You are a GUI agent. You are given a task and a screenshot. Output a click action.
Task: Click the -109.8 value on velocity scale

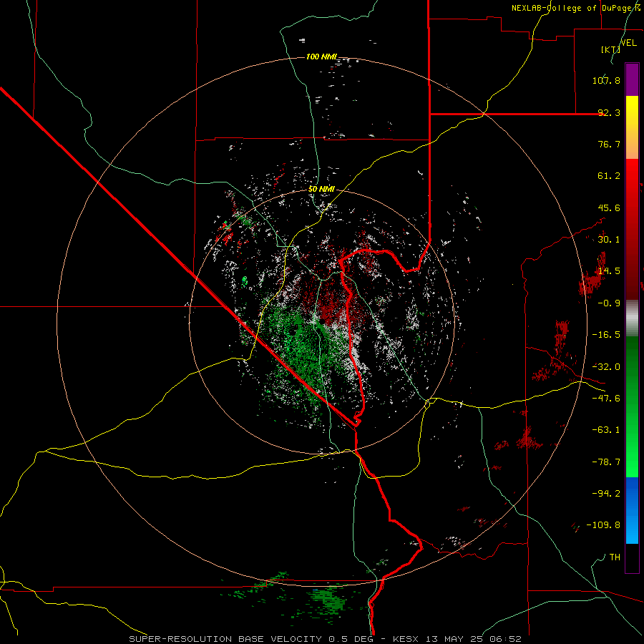point(603,525)
